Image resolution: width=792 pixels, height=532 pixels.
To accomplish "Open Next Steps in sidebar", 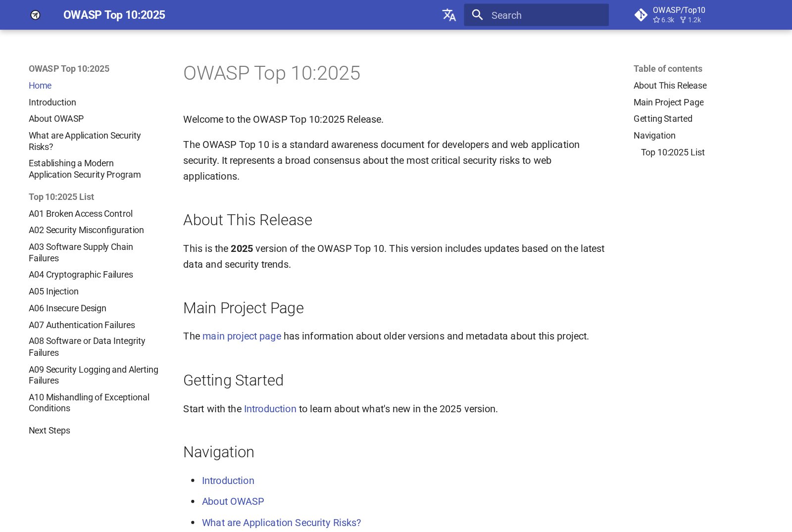I will point(49,431).
